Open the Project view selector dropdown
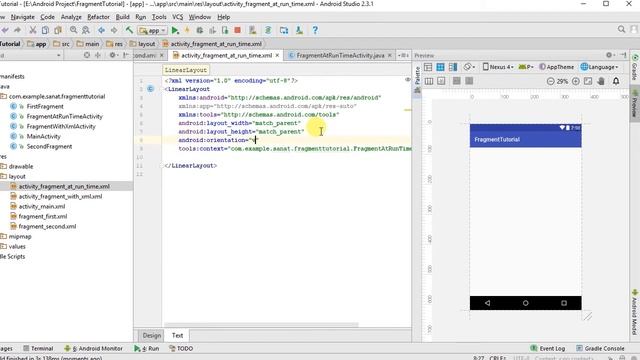 31,55
